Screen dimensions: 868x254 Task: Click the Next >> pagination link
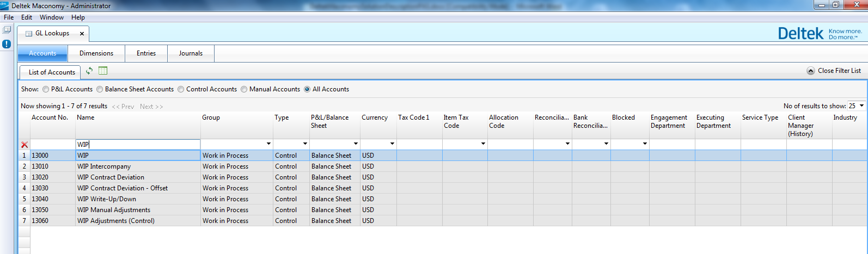(151, 107)
